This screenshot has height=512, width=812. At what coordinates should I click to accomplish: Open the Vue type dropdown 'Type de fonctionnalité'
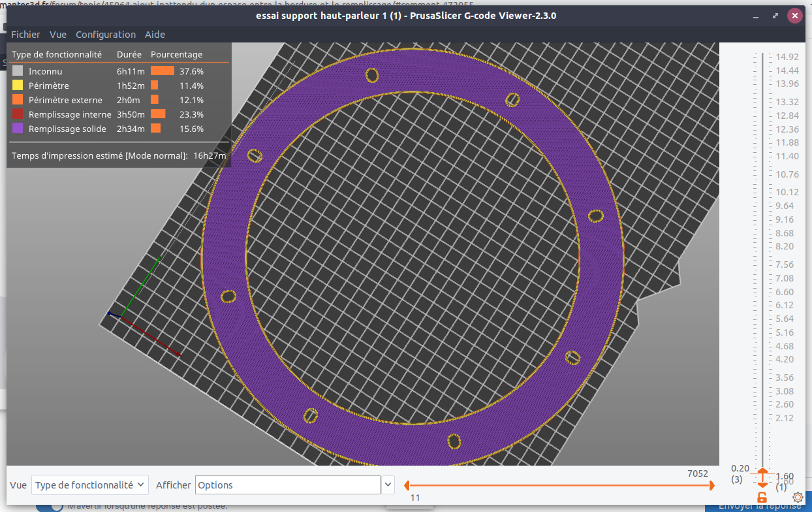[90, 485]
